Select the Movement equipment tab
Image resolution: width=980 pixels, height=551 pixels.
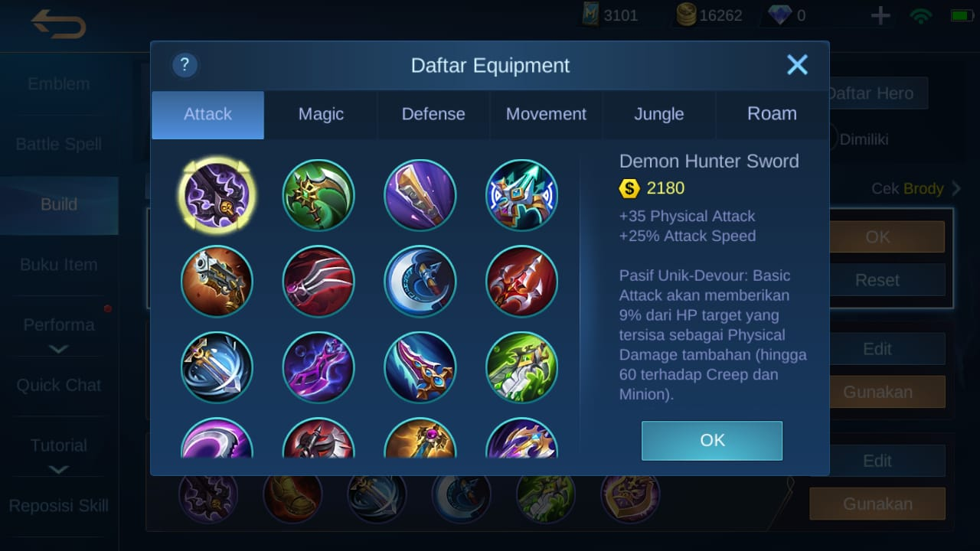point(546,114)
